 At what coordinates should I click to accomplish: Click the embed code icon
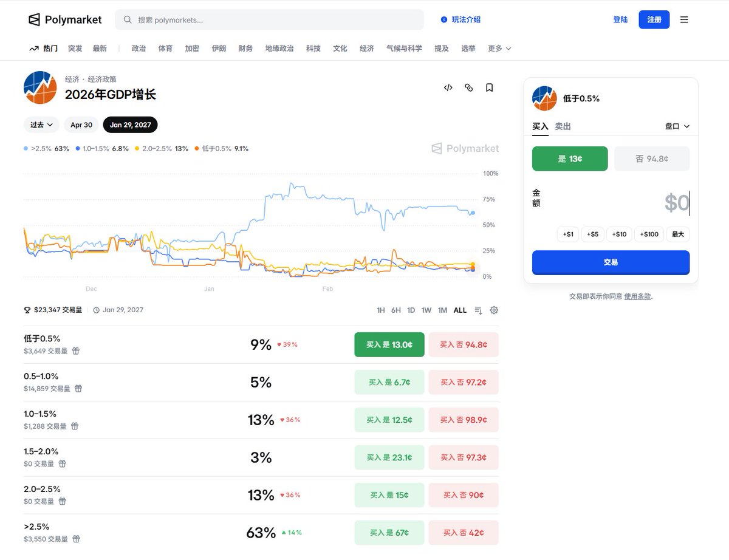(448, 87)
